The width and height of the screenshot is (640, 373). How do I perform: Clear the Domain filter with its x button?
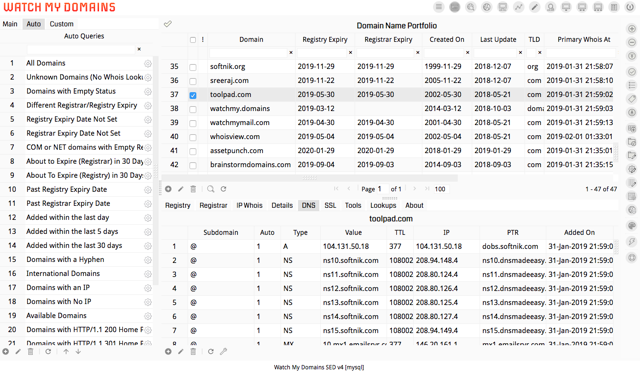click(x=291, y=53)
